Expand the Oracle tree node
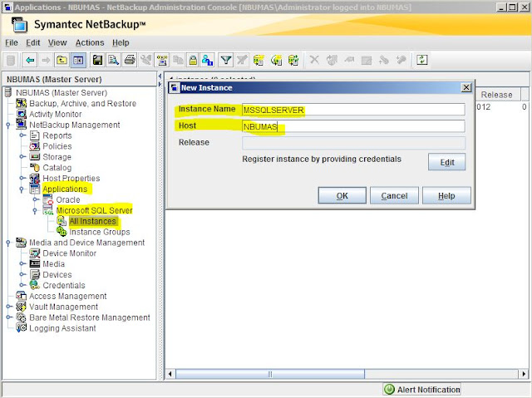Viewport: 532px width, 398px height. click(x=35, y=199)
